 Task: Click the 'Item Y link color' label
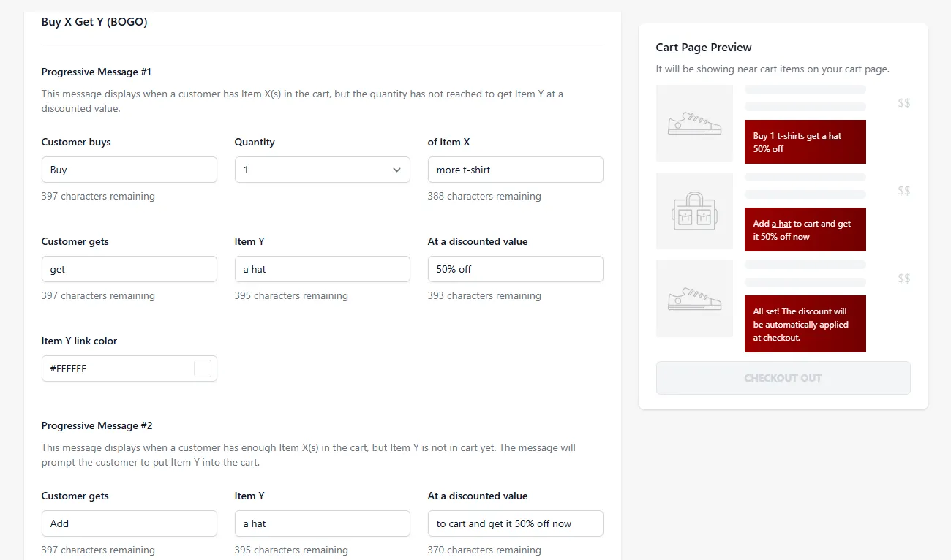coord(79,341)
